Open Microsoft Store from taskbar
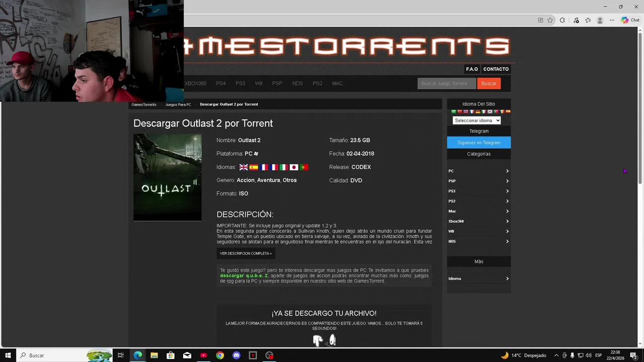Viewport: 644px width, 362px height. pos(171,355)
